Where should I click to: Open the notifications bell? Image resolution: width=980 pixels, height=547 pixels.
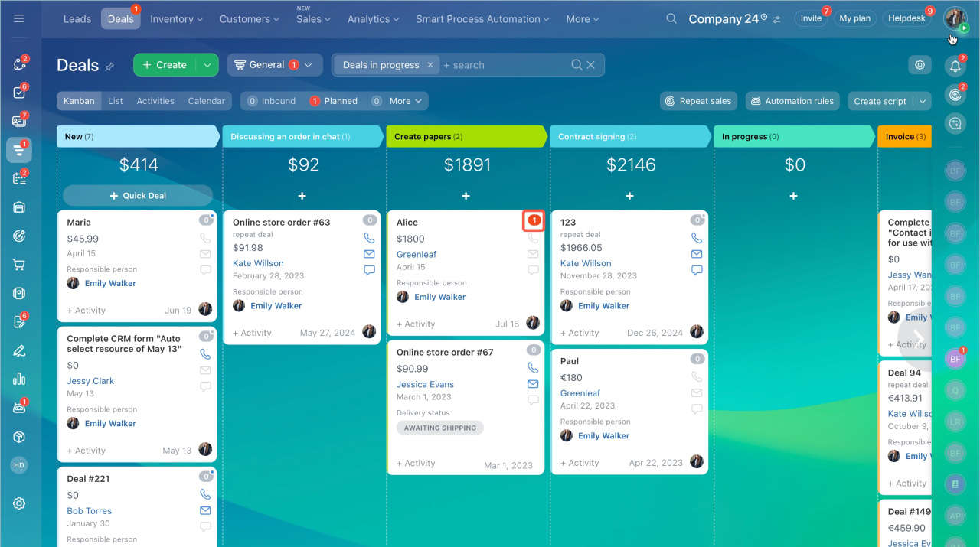955,67
